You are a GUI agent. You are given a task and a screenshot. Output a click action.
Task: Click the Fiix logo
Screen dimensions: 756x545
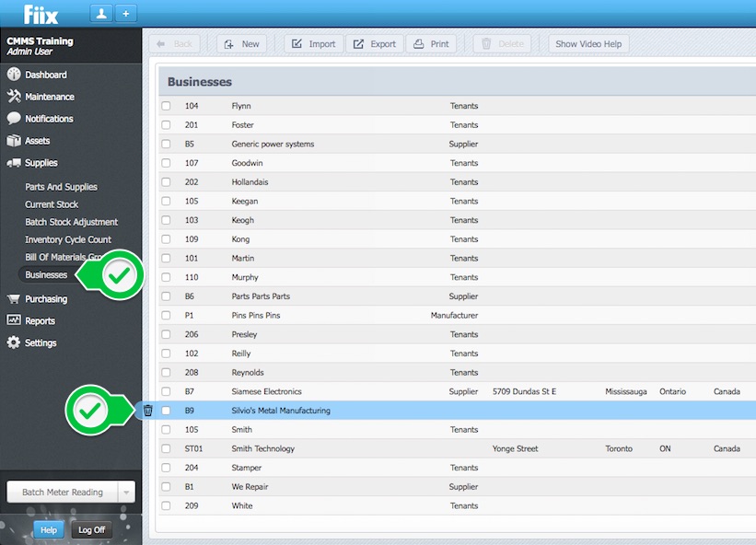(x=41, y=15)
